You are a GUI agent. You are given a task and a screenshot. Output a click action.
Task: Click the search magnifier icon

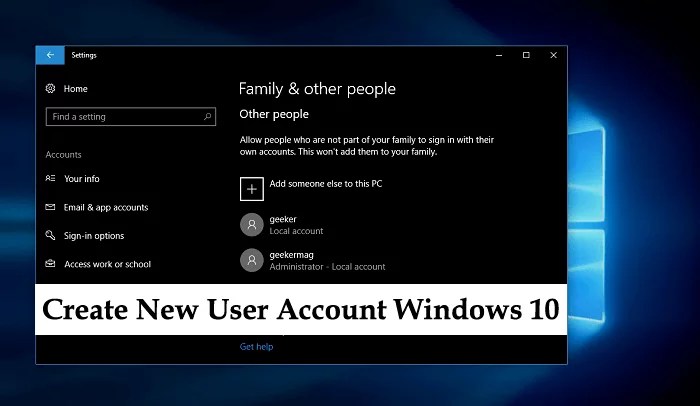point(207,117)
